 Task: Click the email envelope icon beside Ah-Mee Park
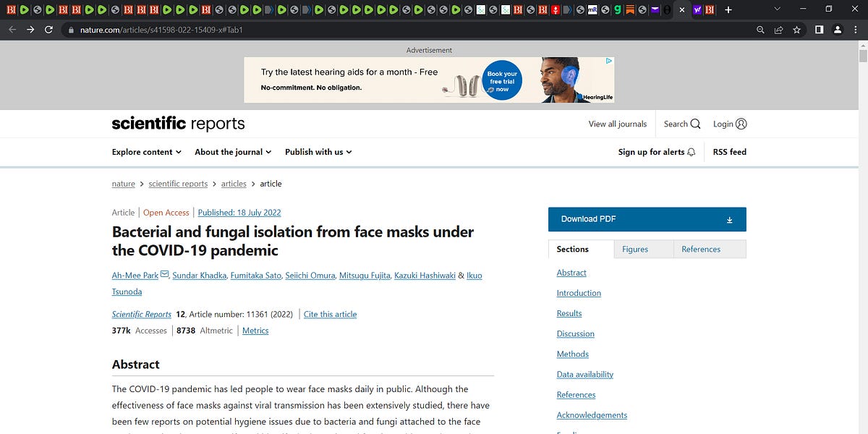pyautogui.click(x=164, y=273)
